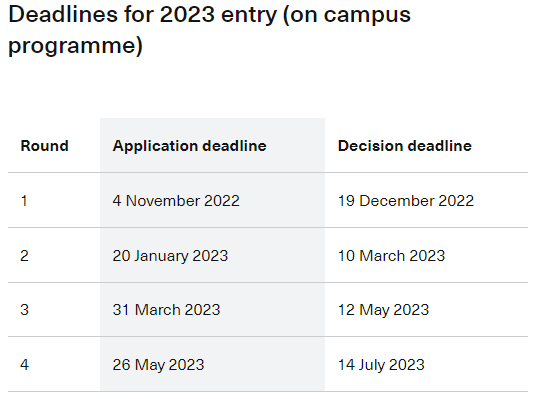Click the 20 January 2023 date

pyautogui.click(x=170, y=256)
